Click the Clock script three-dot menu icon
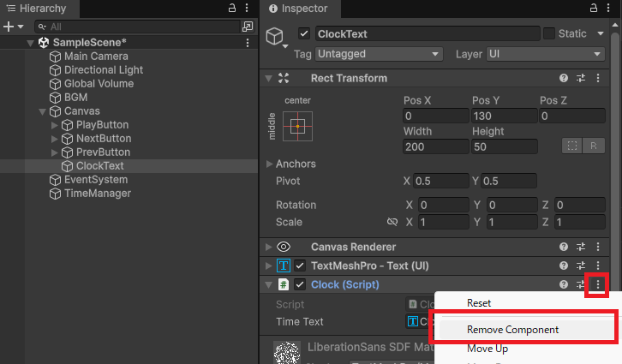Screen dimensions: 622x364 click(597, 284)
